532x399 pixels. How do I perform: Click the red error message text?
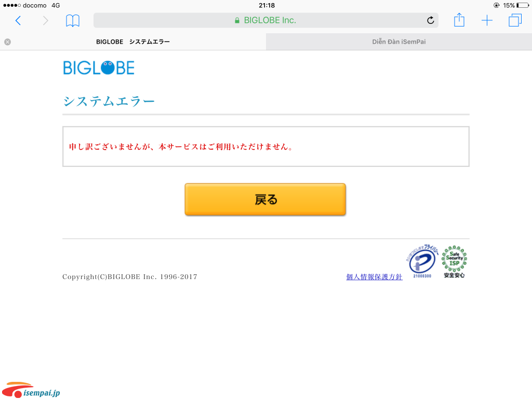(181, 147)
